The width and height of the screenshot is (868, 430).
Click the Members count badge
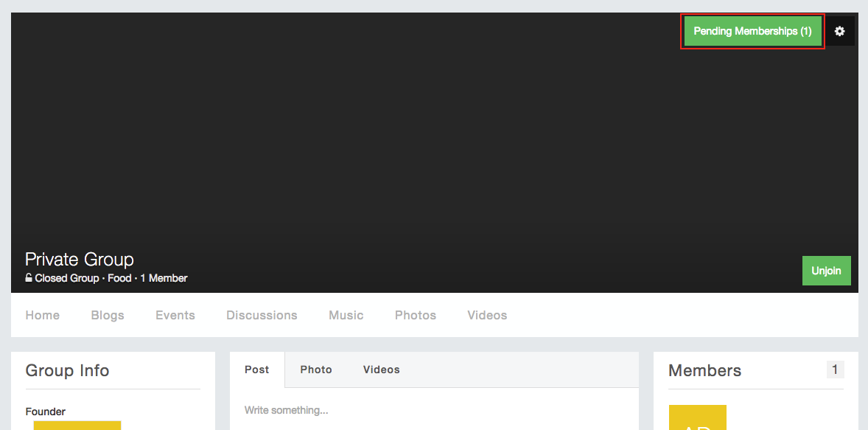[x=835, y=370]
